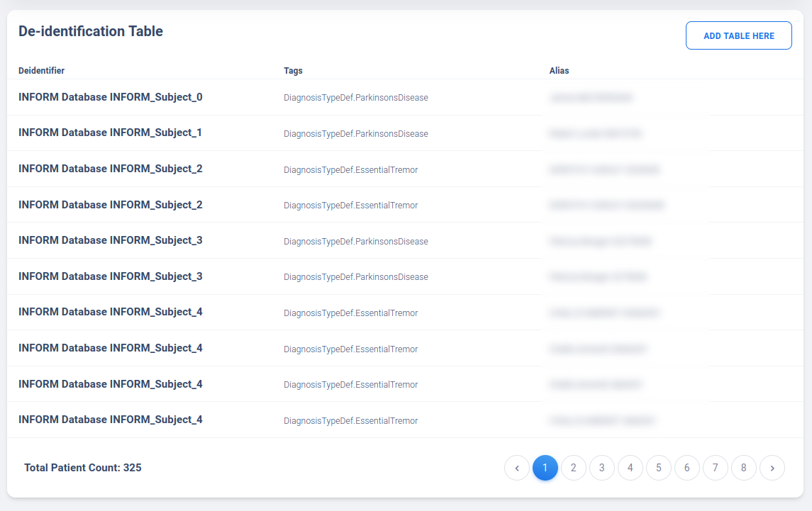The width and height of the screenshot is (812, 511).
Task: Jump to page 8 in pagination
Action: point(743,468)
